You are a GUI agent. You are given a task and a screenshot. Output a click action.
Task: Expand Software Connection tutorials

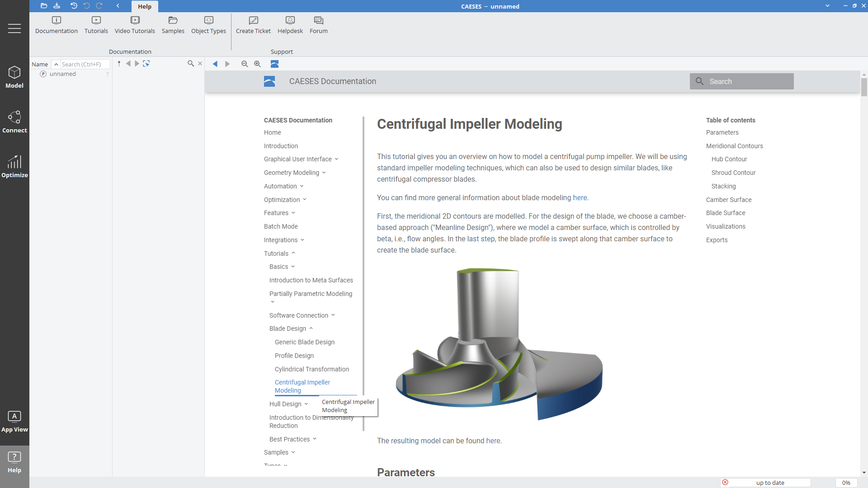tap(333, 315)
